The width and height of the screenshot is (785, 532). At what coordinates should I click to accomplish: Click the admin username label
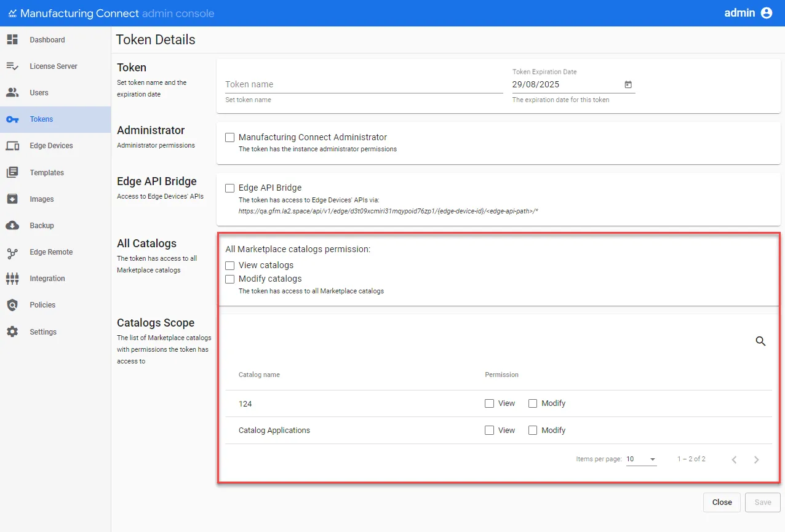pyautogui.click(x=739, y=13)
